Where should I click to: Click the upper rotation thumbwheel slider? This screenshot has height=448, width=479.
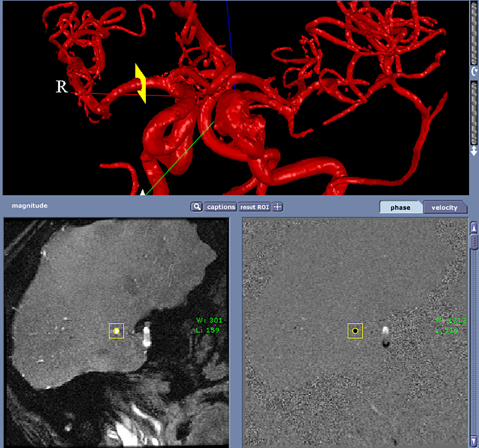(474, 33)
